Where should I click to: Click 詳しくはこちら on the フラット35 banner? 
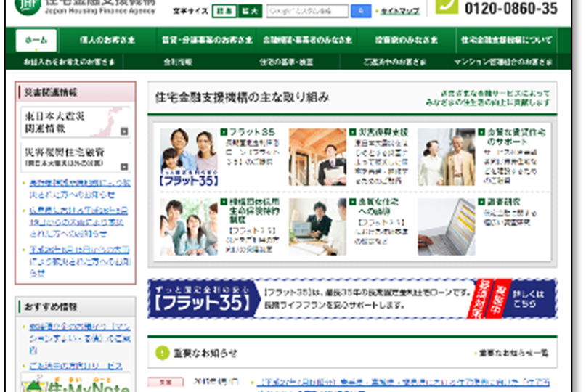click(x=527, y=299)
